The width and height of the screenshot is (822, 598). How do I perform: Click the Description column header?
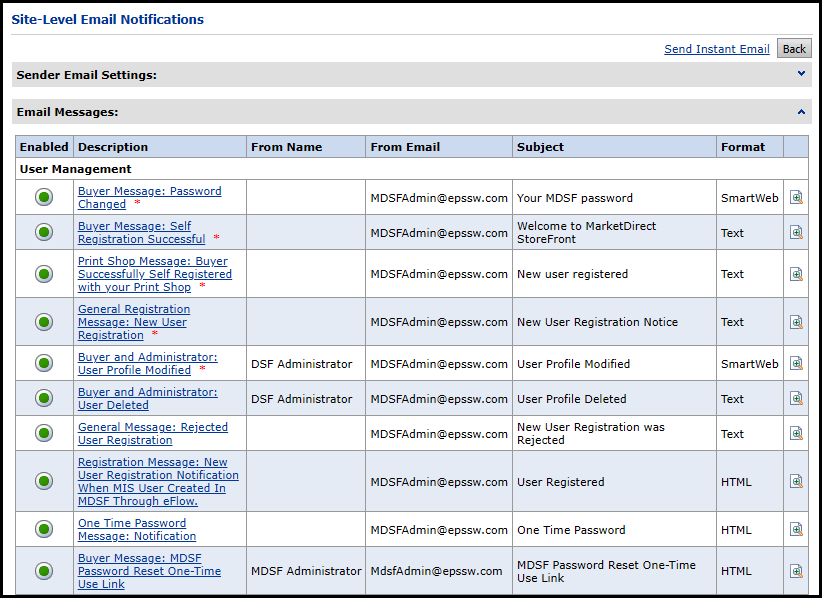[x=113, y=147]
